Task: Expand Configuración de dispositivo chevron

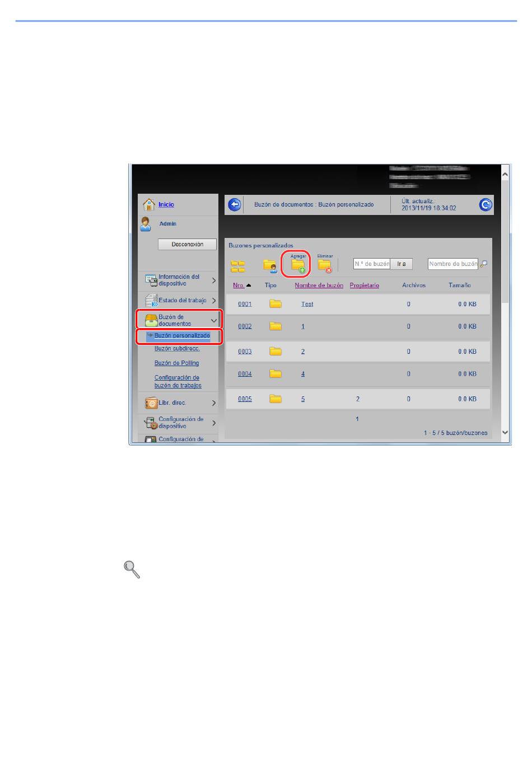Action: coord(213,423)
